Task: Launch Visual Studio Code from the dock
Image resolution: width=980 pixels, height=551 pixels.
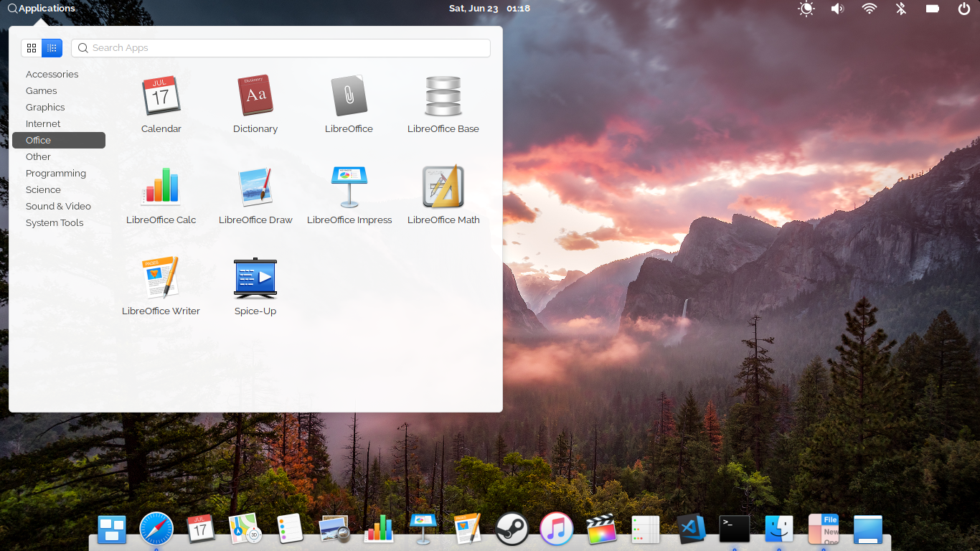Action: 691,529
